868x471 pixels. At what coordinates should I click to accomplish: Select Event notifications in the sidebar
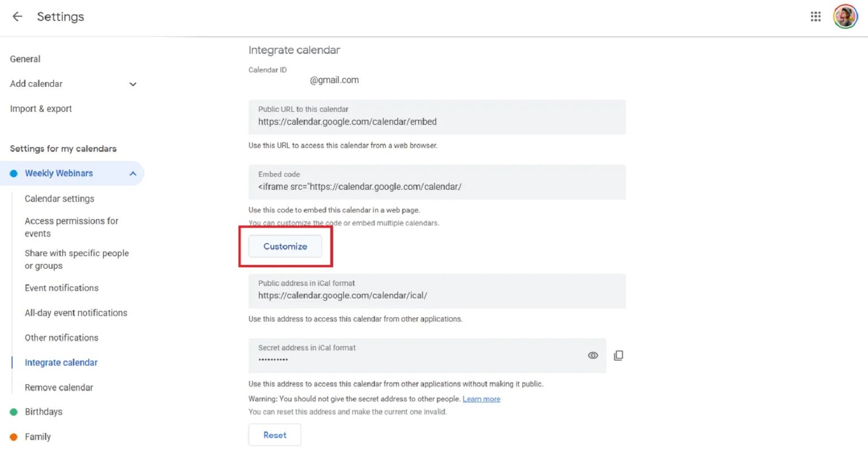(x=61, y=288)
